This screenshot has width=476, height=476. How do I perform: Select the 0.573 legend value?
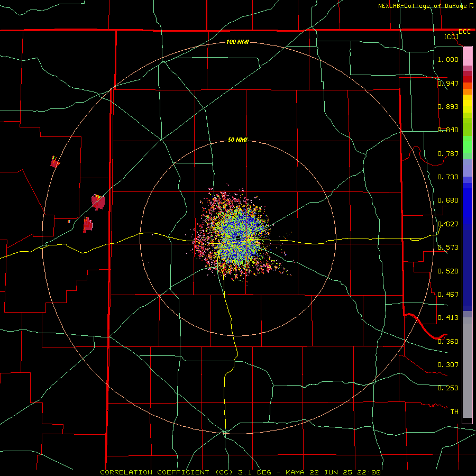[x=448, y=248]
